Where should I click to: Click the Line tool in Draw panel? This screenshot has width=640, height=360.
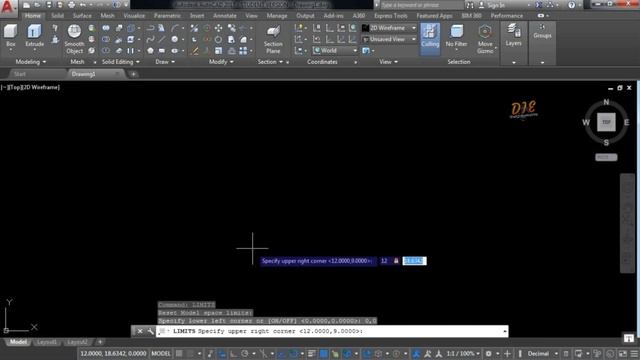click(x=162, y=40)
